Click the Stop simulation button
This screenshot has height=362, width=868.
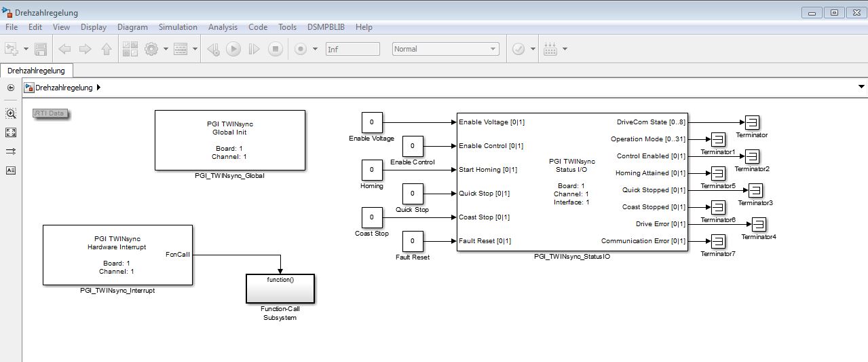[275, 49]
